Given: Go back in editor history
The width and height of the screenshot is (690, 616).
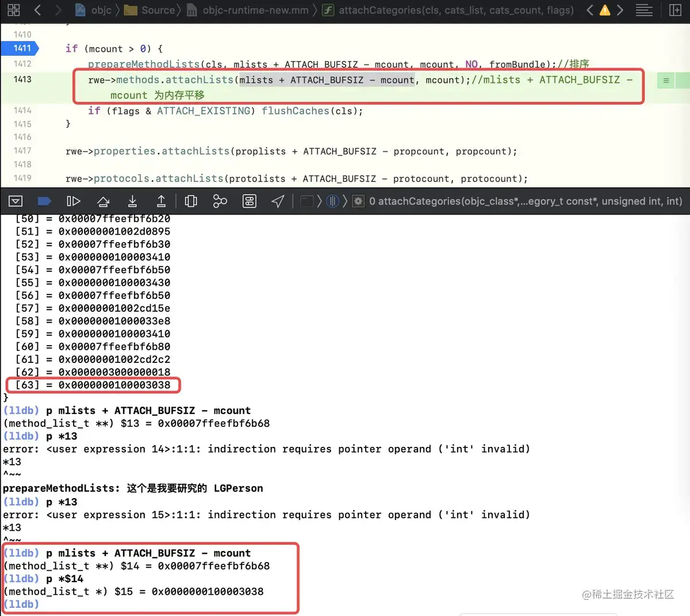Looking at the screenshot, I should click(x=37, y=10).
